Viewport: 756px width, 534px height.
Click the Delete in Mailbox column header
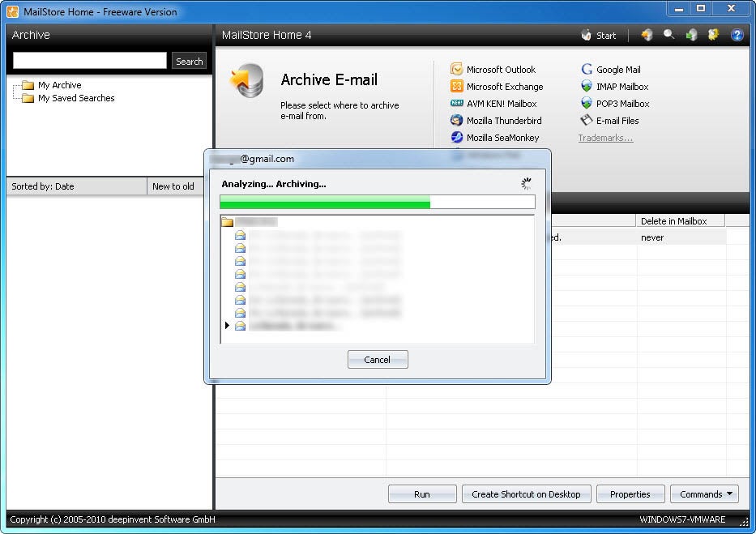(680, 221)
